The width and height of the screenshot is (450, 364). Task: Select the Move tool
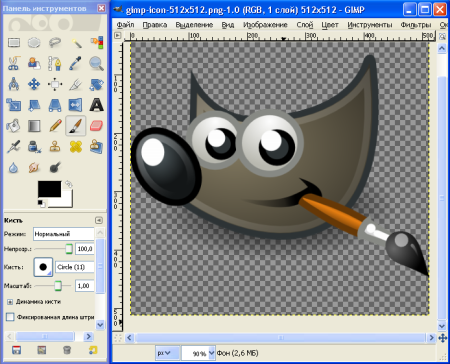[x=34, y=84]
